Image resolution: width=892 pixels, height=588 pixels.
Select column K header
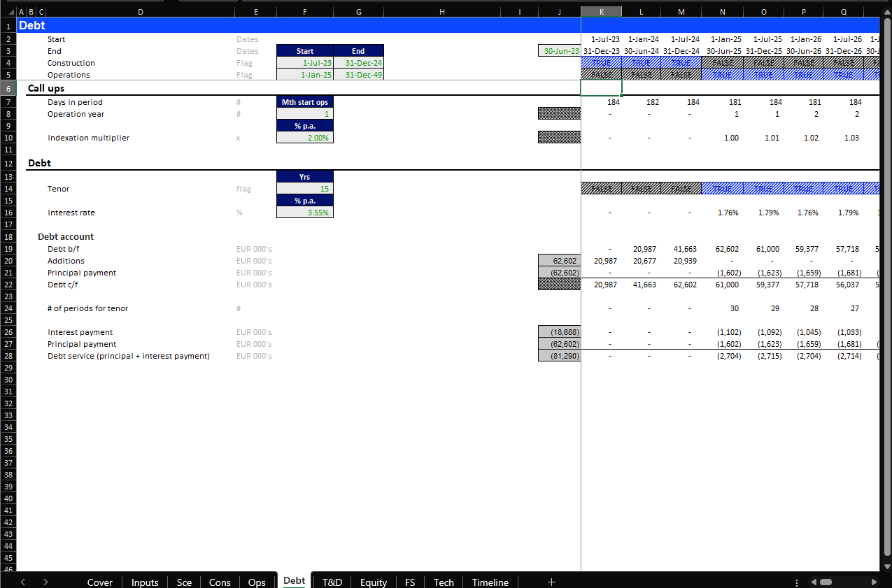pos(601,12)
